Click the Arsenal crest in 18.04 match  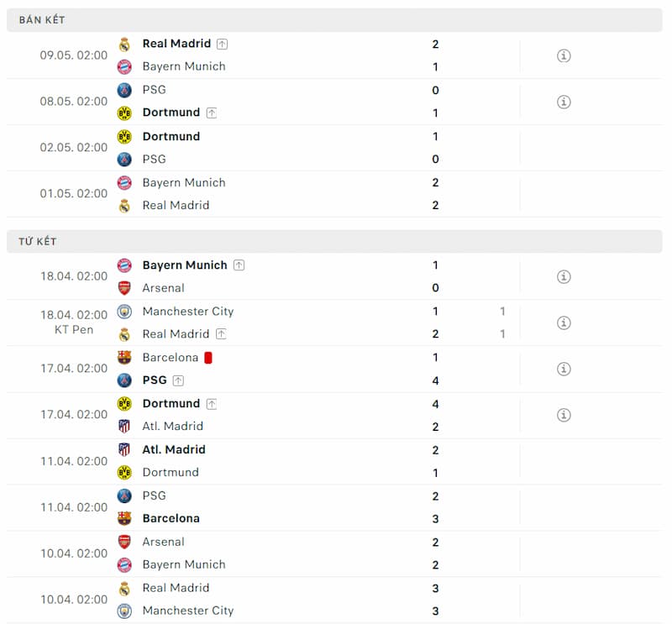coord(124,288)
